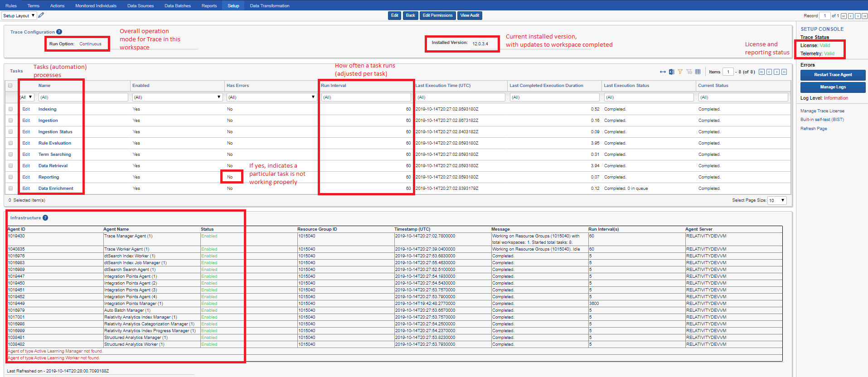
Task: Click the Record number input field
Action: (x=825, y=16)
